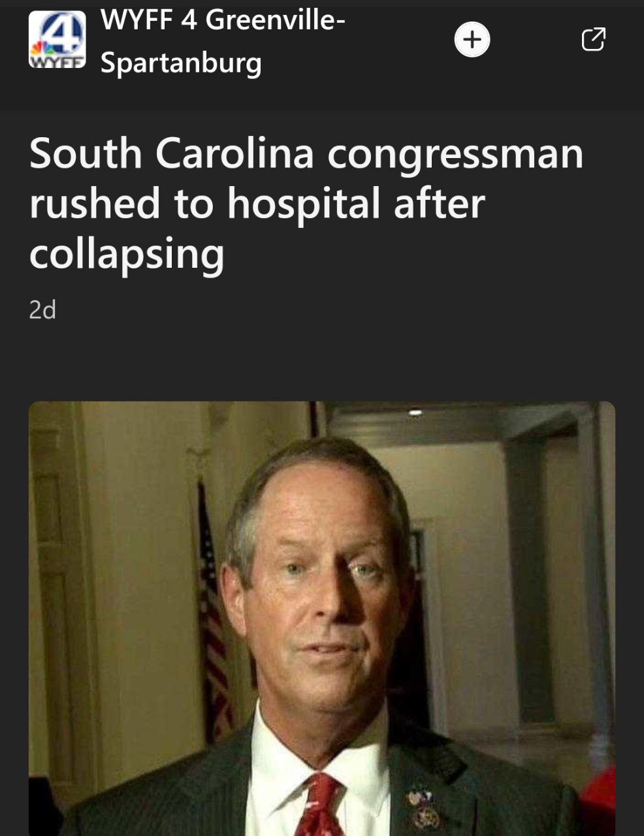Click the man's face in the article image
644x836 pixels.
[323, 588]
